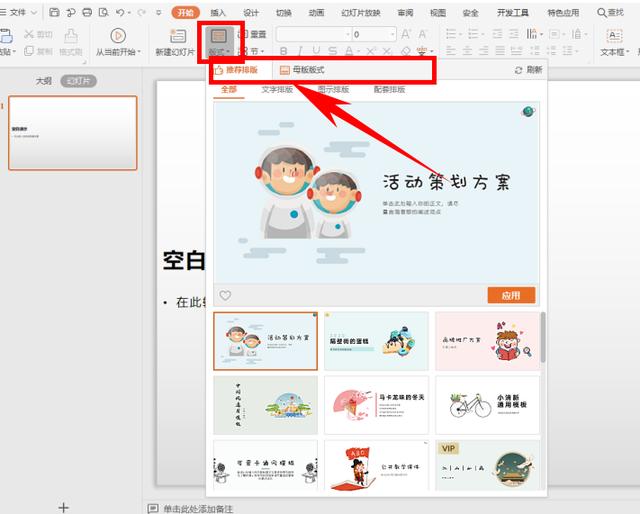Click the 查找 search icon
This screenshot has width=640, height=514.
coord(601,13)
